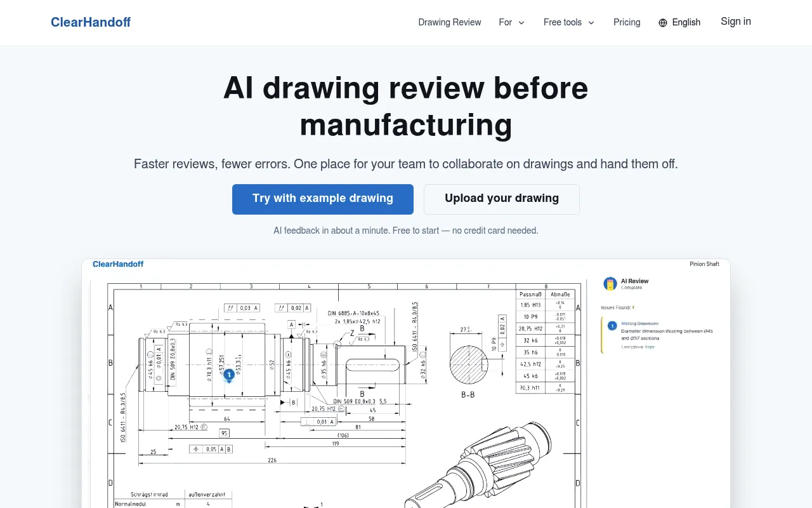This screenshot has height=508, width=812.
Task: Click the numbered badge 1 in issues panel
Action: click(x=612, y=326)
